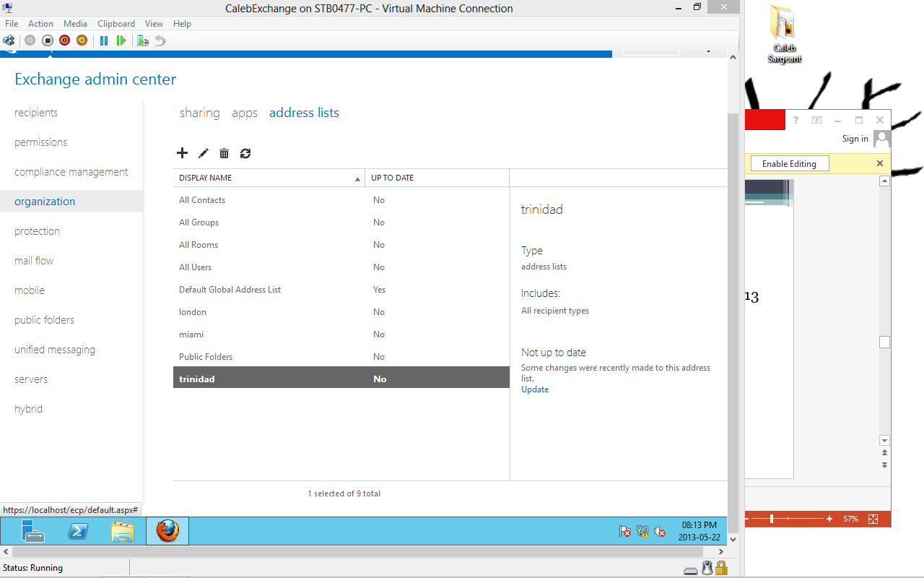Screen dimensions: 924x578
Task: Click PowerPoint Ribbon Display Options icon
Action: tap(816, 120)
